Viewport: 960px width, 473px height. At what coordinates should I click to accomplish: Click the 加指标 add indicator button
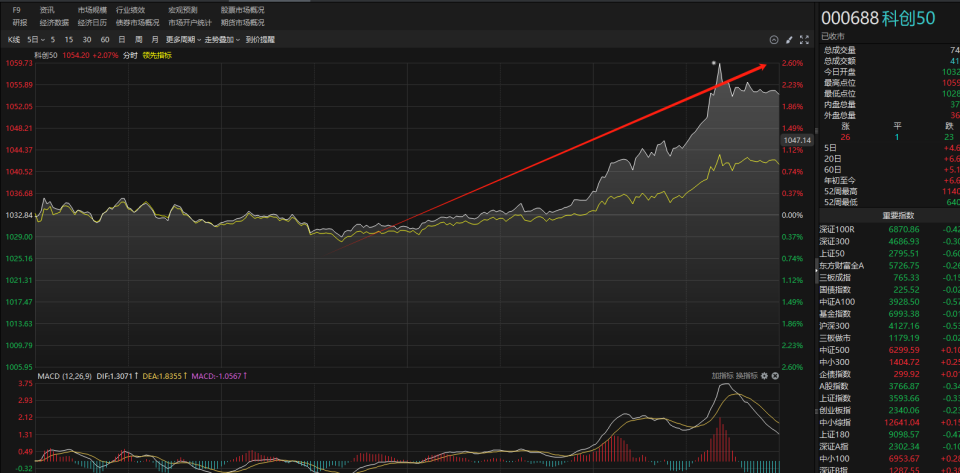coord(722,376)
